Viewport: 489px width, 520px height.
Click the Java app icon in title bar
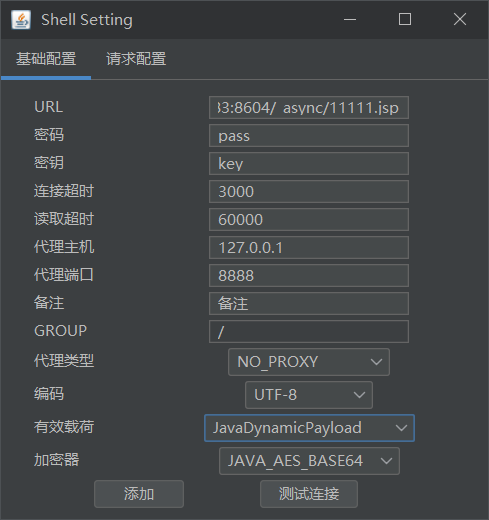pyautogui.click(x=21, y=20)
